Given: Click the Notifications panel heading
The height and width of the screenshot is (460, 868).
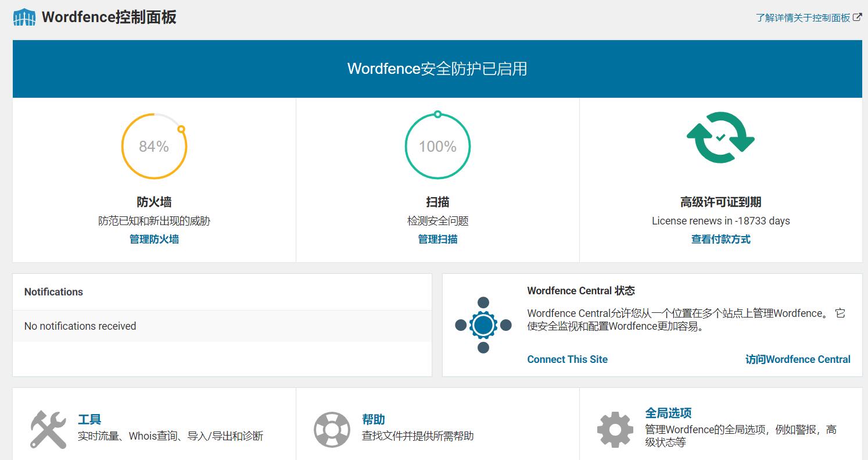Looking at the screenshot, I should point(53,292).
